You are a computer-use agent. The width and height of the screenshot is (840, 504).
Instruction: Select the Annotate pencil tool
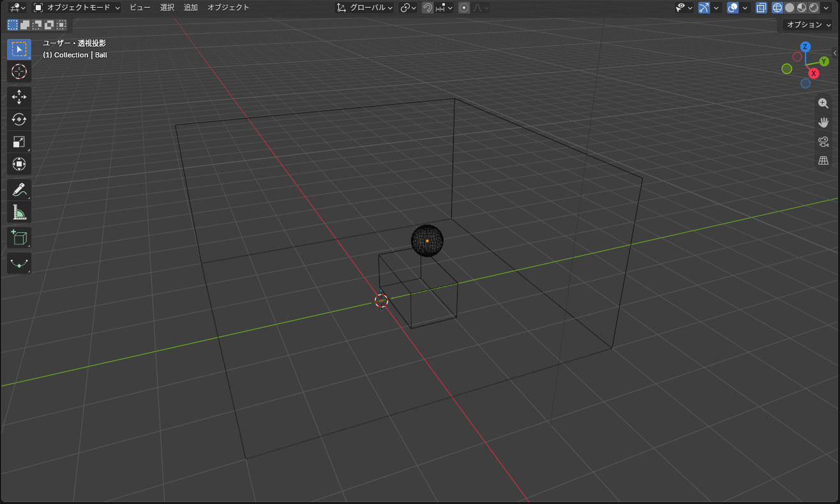point(19,189)
